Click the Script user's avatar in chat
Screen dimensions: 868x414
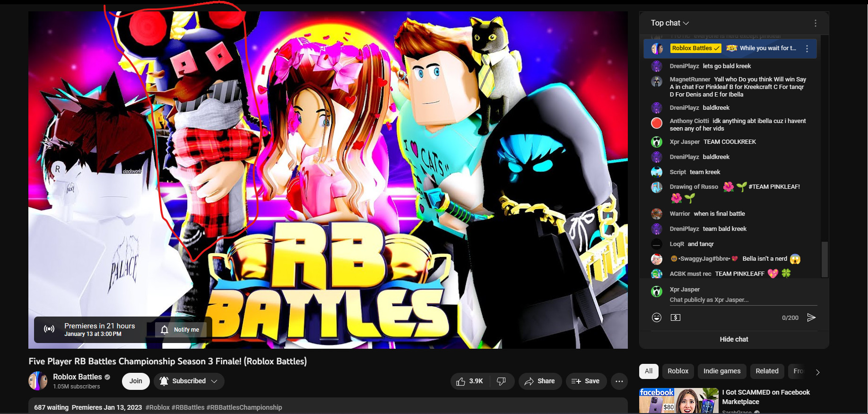(x=657, y=172)
